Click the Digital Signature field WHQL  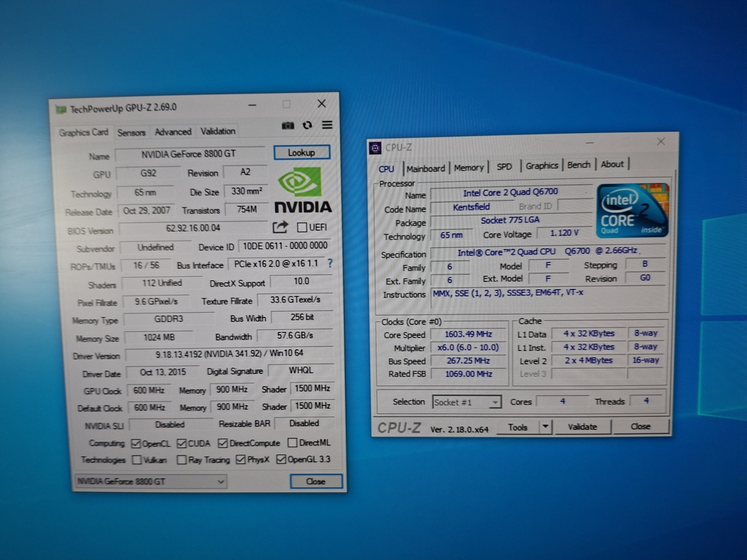click(x=301, y=370)
